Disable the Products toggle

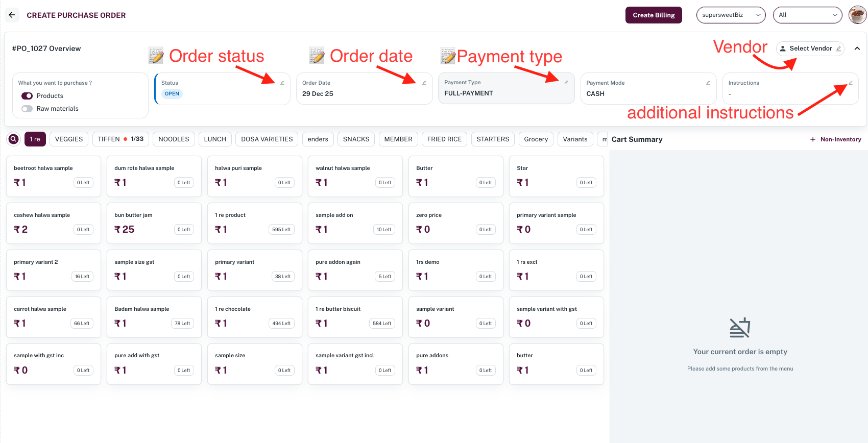pyautogui.click(x=27, y=96)
